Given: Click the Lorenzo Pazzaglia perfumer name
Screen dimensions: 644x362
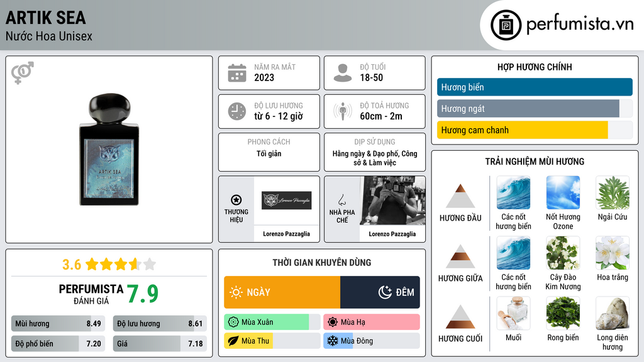Looking at the screenshot, I should tap(392, 234).
